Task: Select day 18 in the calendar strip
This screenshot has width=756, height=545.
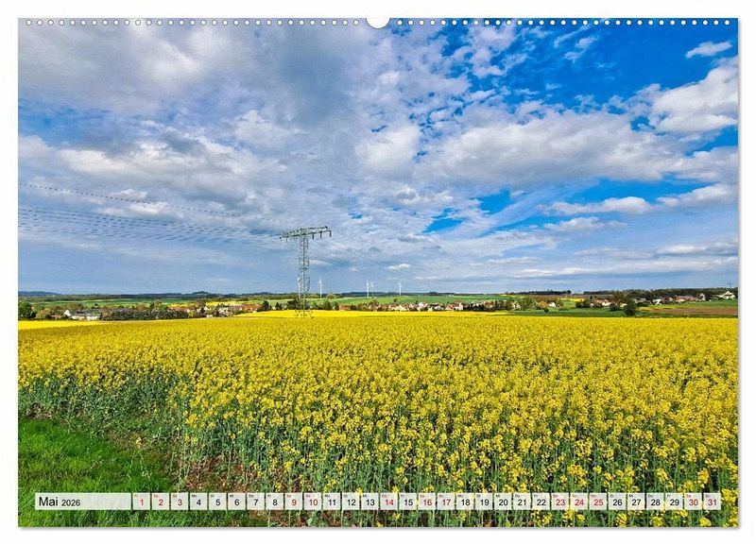Action: pyautogui.click(x=465, y=502)
